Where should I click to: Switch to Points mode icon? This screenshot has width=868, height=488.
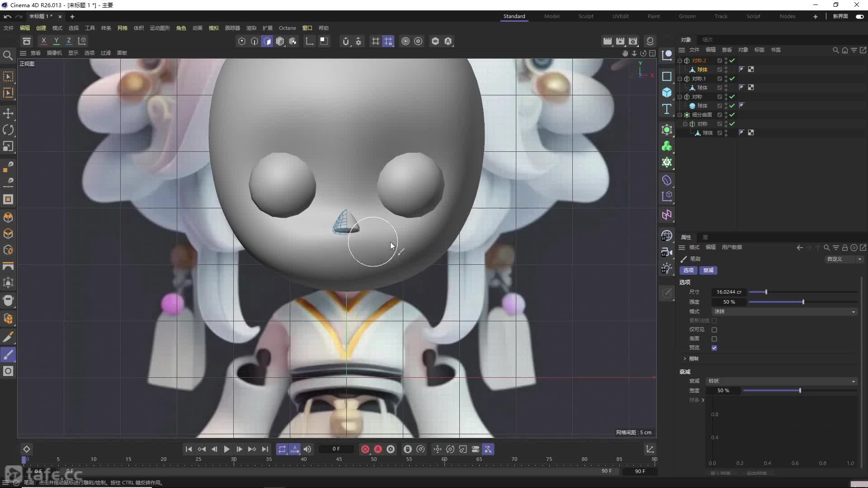[242, 41]
